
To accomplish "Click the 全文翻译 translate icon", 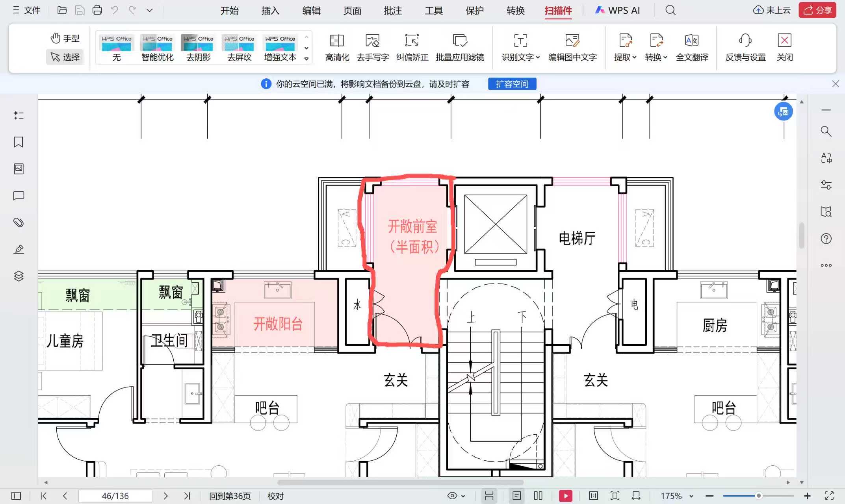I will [x=692, y=41].
